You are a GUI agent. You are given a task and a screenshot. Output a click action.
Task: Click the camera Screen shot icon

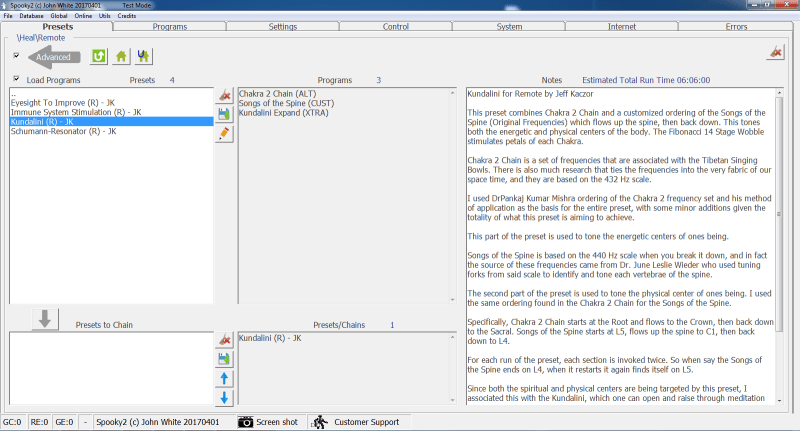point(246,422)
